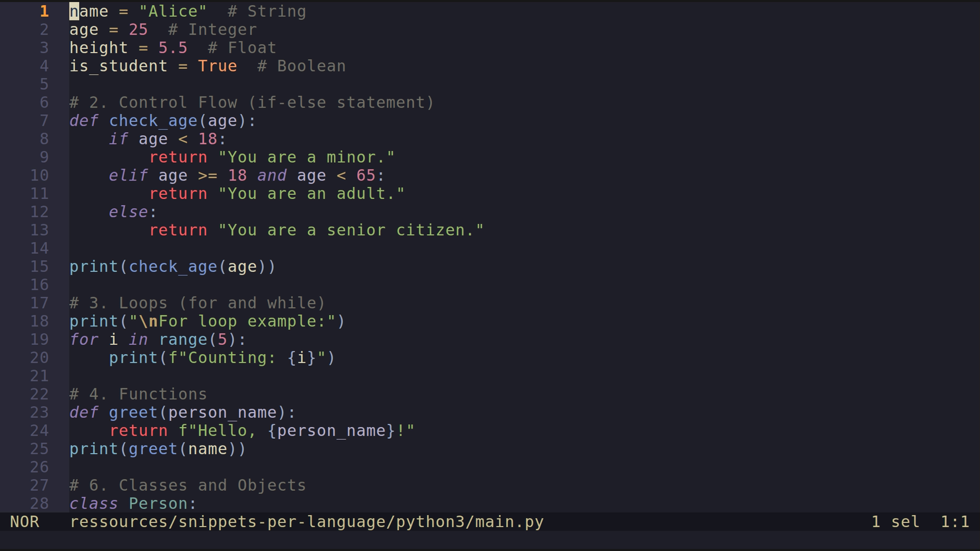The width and height of the screenshot is (980, 551).
Task: Click the '# String' comment
Action: point(267,11)
